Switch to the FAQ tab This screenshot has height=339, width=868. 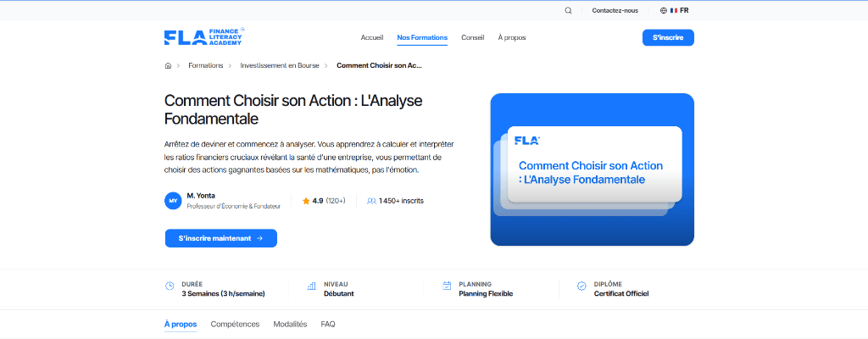pyautogui.click(x=328, y=324)
